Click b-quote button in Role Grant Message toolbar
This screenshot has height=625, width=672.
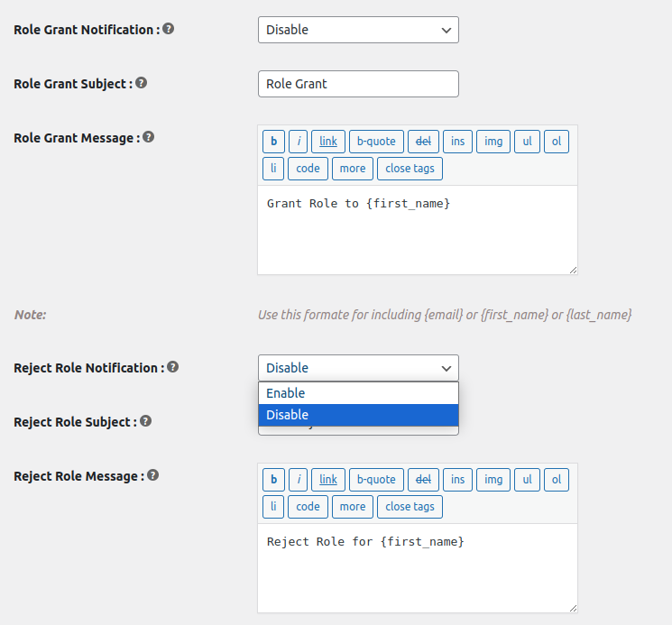pos(376,142)
